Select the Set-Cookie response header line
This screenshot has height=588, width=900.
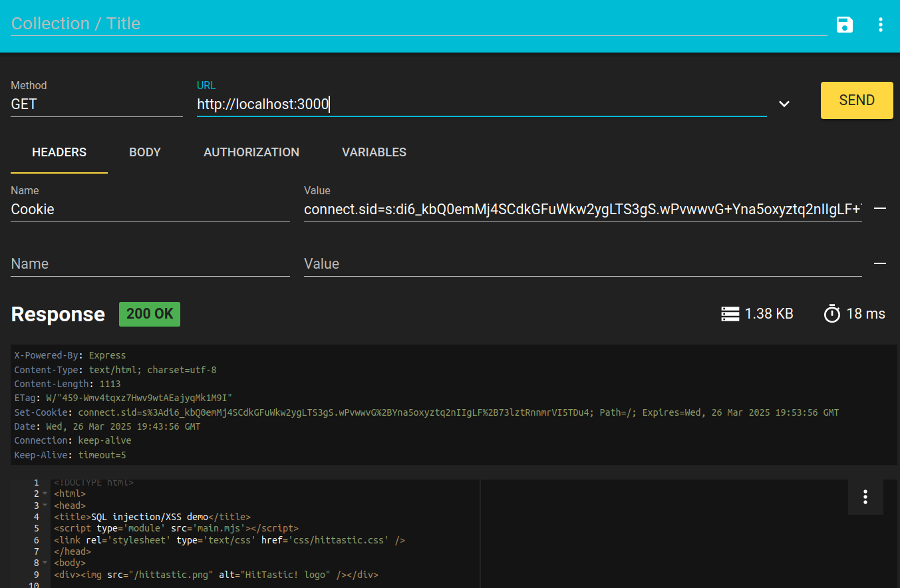tap(426, 412)
